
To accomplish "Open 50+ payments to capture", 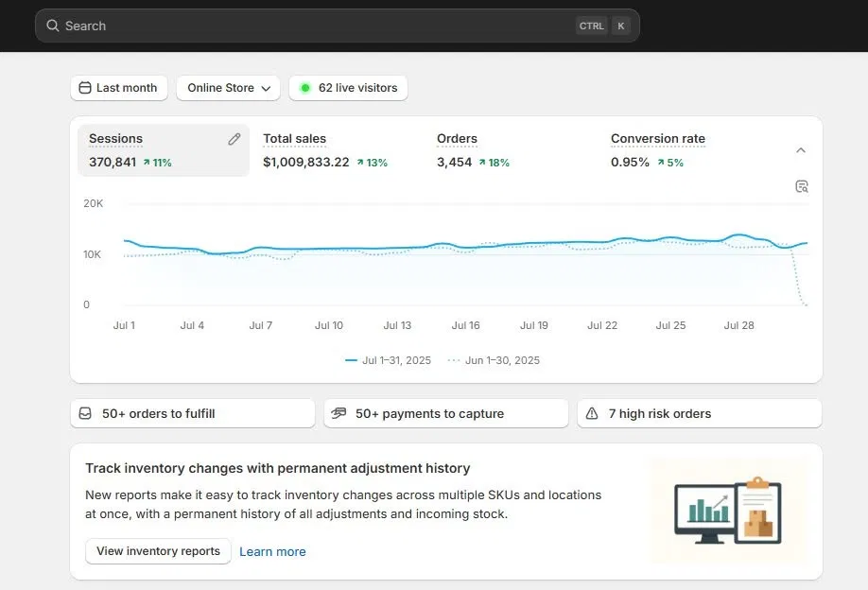I will 446,413.
